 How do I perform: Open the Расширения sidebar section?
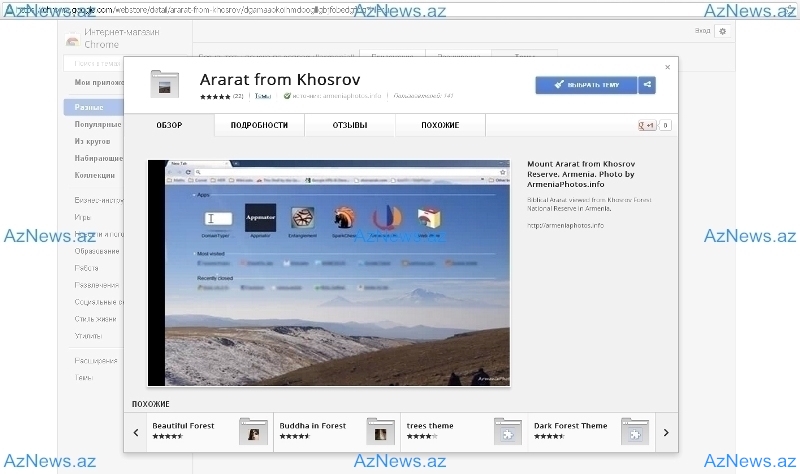coord(95,361)
